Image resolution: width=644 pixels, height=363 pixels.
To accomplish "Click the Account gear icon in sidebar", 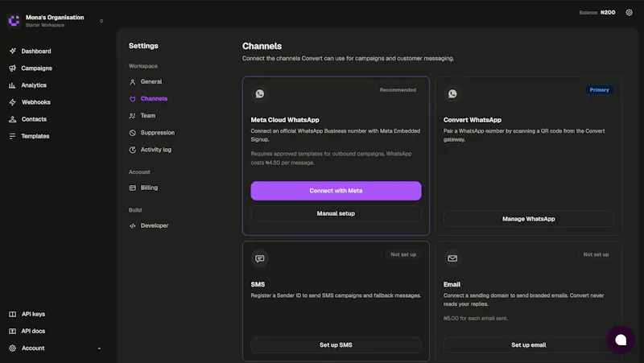I will pos(13,349).
